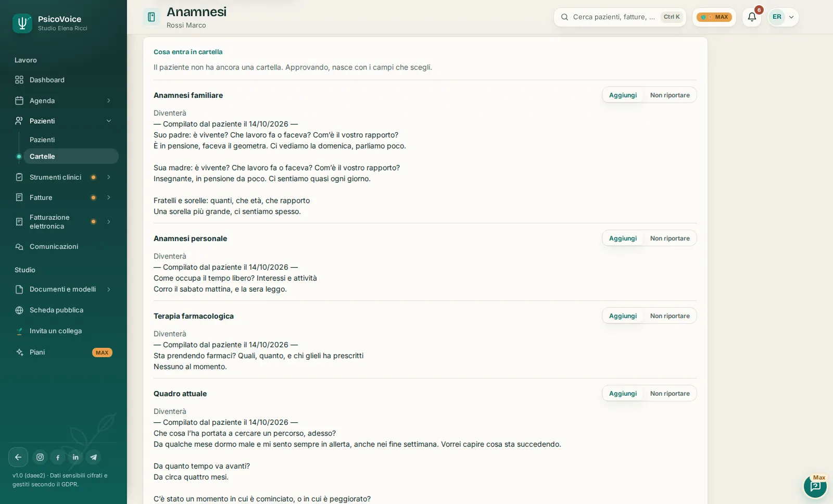833x504 pixels.
Task: Click the Comunicazioni chat icon
Action: click(19, 247)
